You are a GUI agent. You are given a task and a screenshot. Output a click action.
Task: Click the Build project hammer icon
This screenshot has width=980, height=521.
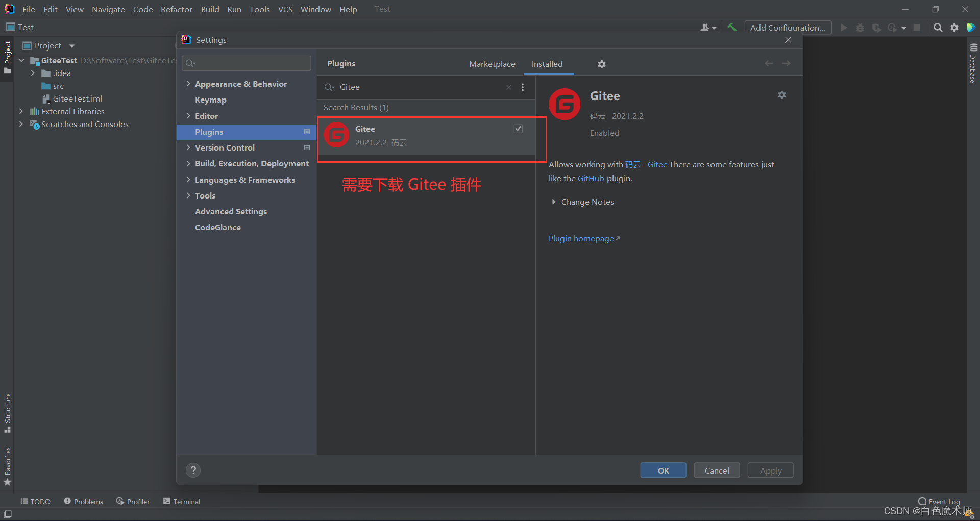(x=732, y=28)
